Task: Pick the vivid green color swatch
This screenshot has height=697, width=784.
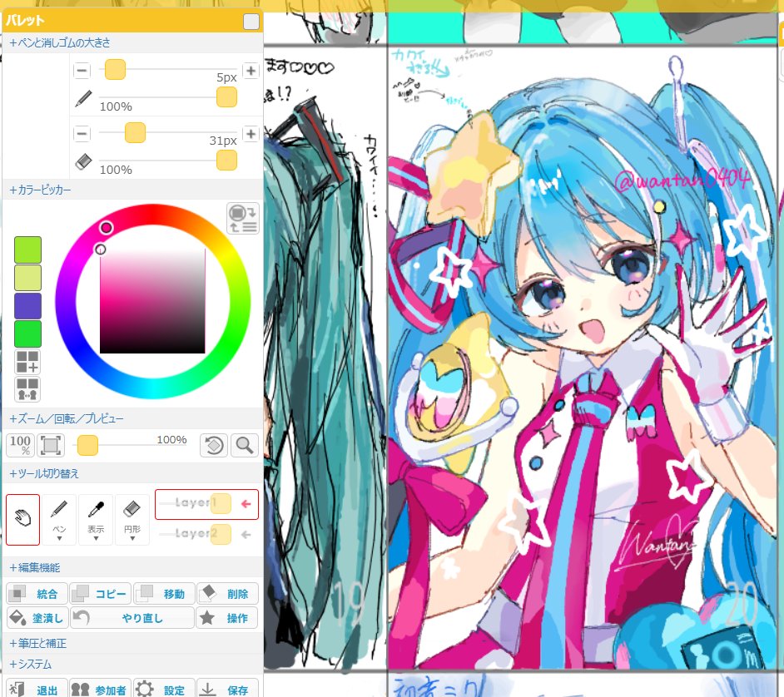Action: [27, 334]
